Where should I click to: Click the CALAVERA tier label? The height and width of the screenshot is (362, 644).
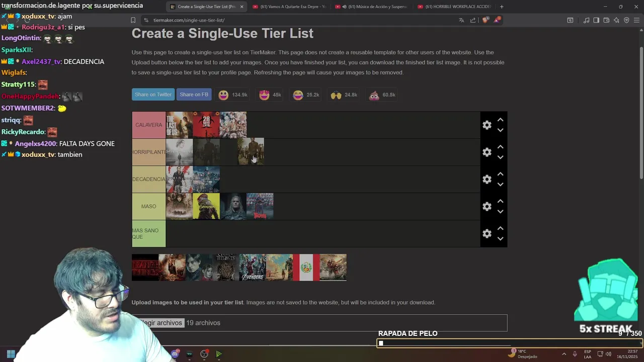148,125
